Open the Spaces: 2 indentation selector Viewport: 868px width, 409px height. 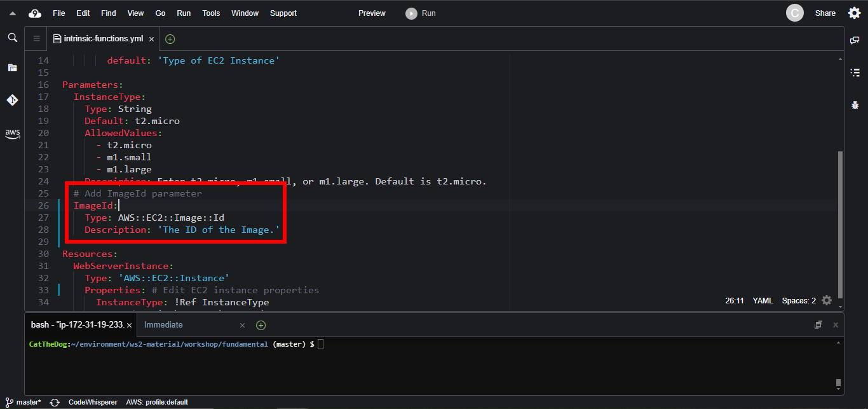coord(799,301)
